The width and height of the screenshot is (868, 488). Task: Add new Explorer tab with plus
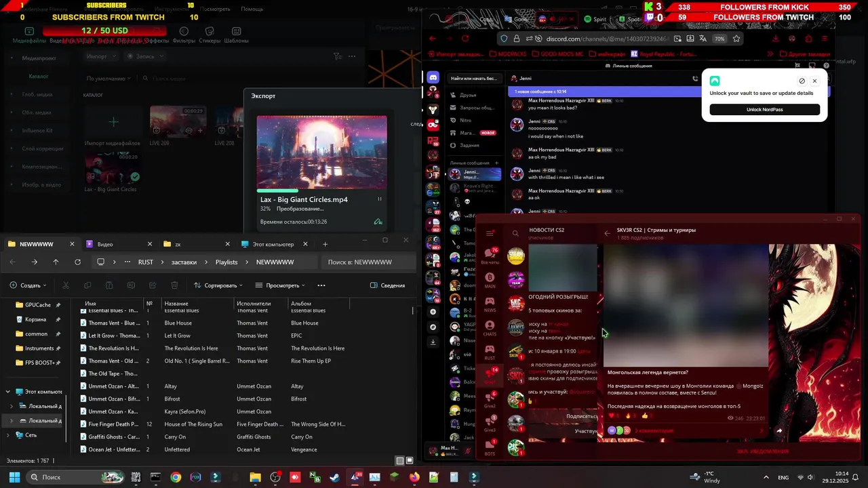click(x=325, y=244)
